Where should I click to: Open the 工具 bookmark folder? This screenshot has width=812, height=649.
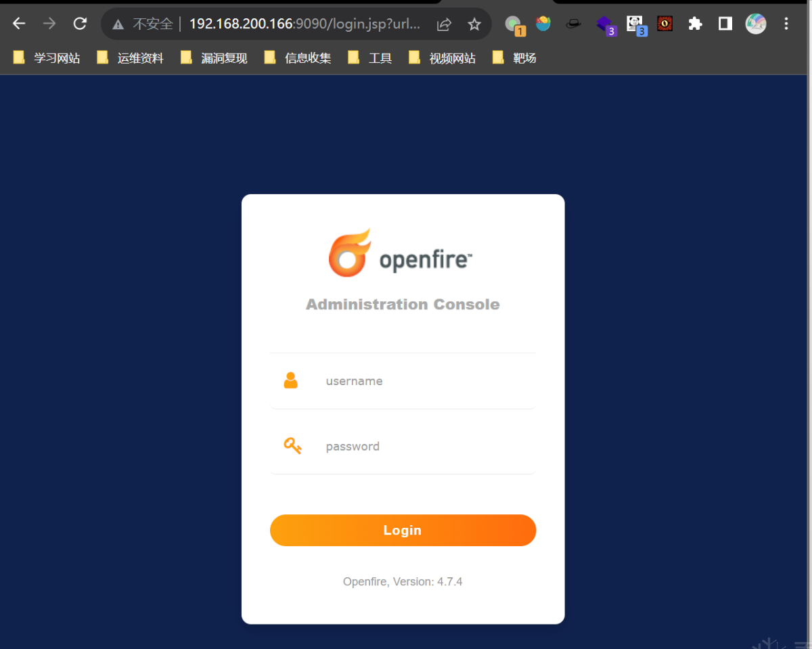[x=370, y=58]
